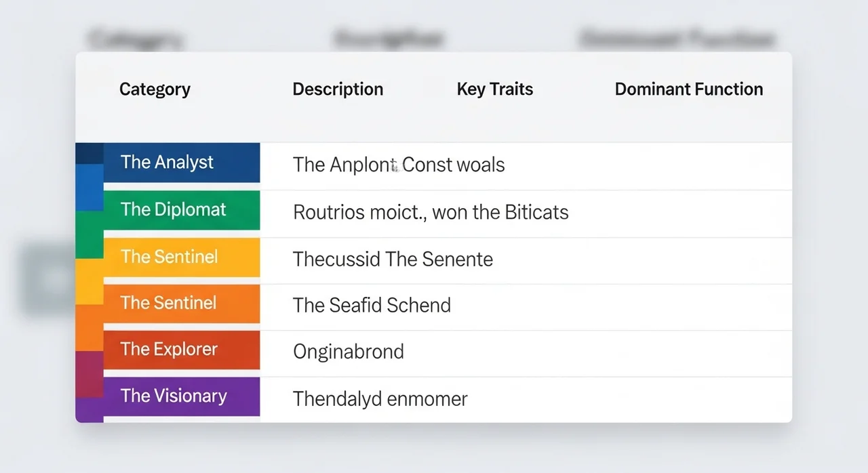Click the 'Routrios moict., won the Biticats' text
868x473 pixels.
[431, 213]
